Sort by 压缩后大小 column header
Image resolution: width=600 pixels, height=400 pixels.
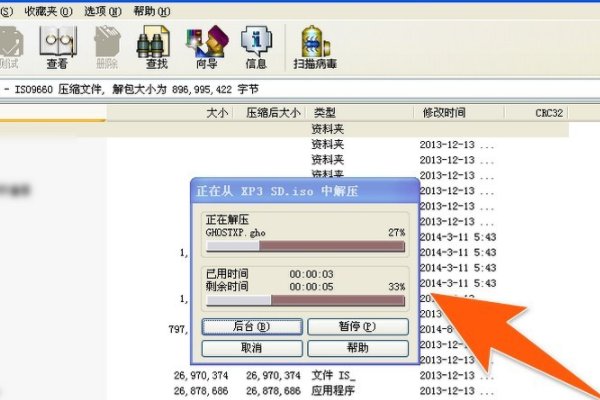273,113
